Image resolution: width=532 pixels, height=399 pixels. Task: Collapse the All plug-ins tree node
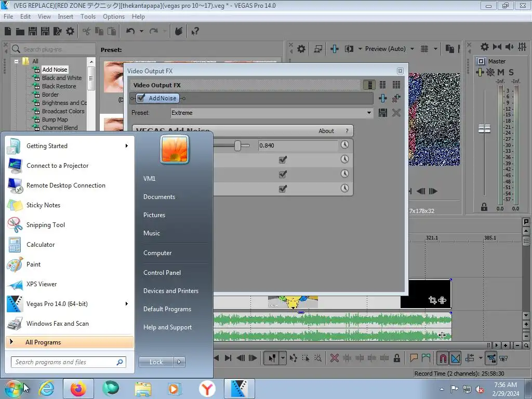[16, 61]
